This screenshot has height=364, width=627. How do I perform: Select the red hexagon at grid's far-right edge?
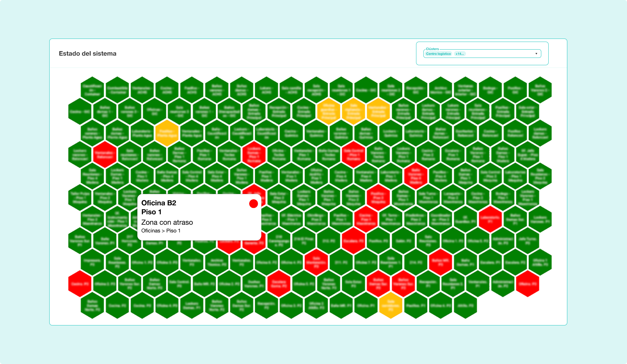coord(528,284)
